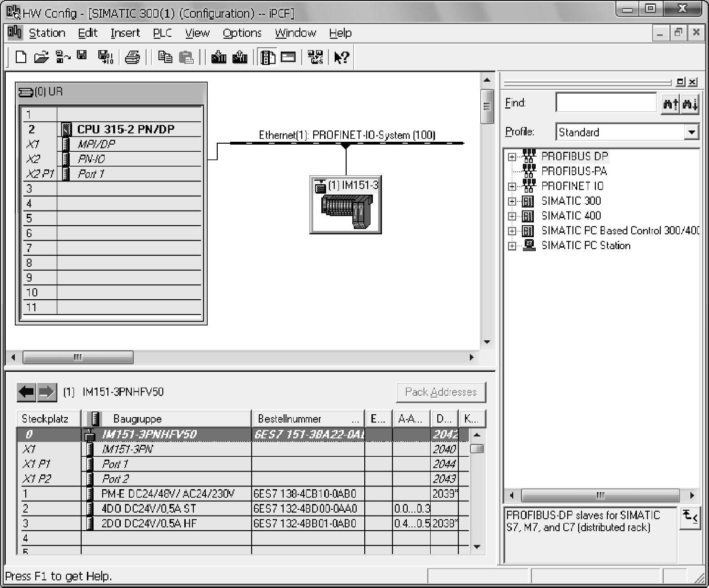Click the station view vertical scrollbar thumb
This screenshot has height=588, width=709.
click(487, 106)
